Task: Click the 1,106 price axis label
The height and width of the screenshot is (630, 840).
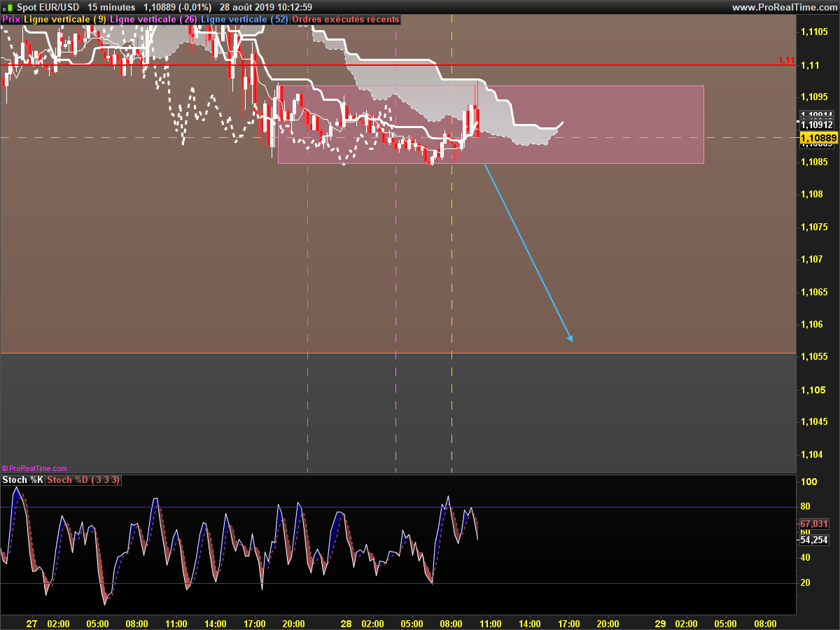Action: tap(813, 324)
